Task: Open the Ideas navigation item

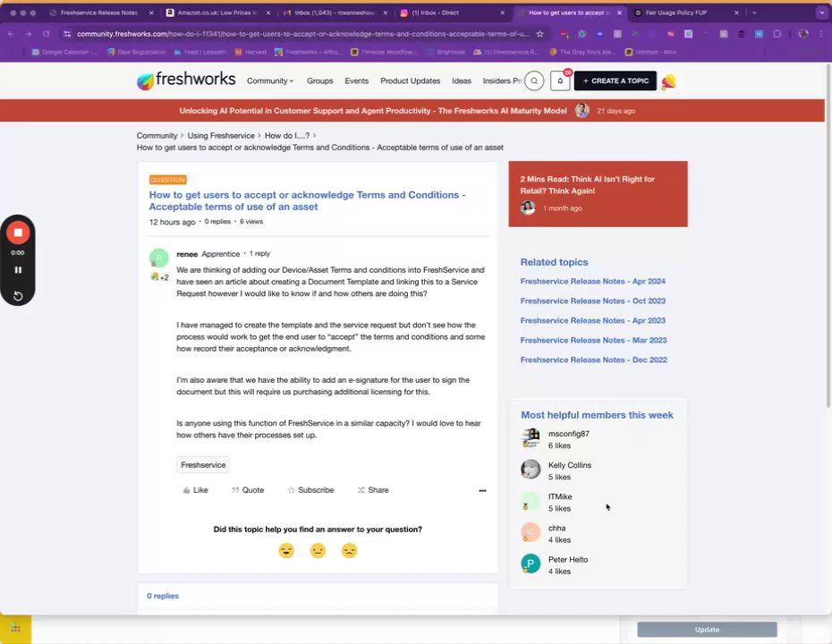Action: click(x=462, y=81)
